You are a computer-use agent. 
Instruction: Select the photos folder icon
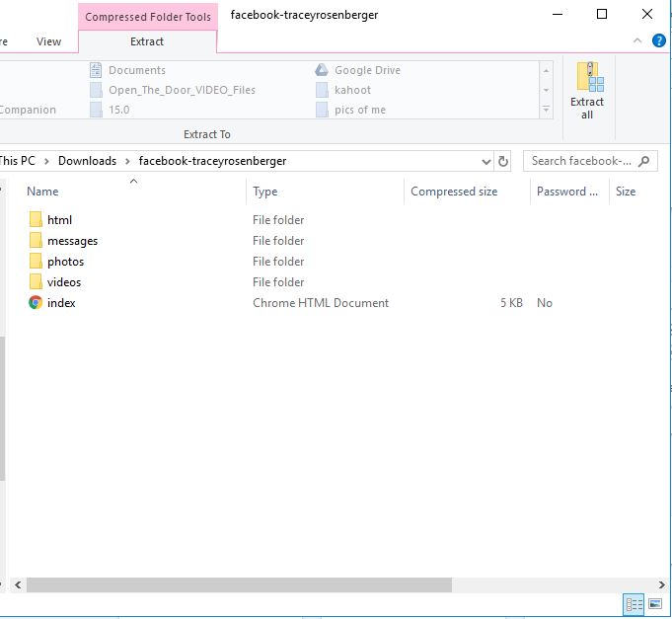click(36, 261)
